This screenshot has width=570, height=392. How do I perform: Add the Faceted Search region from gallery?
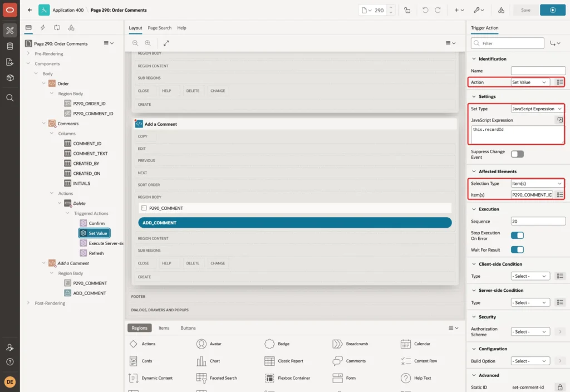217,378
